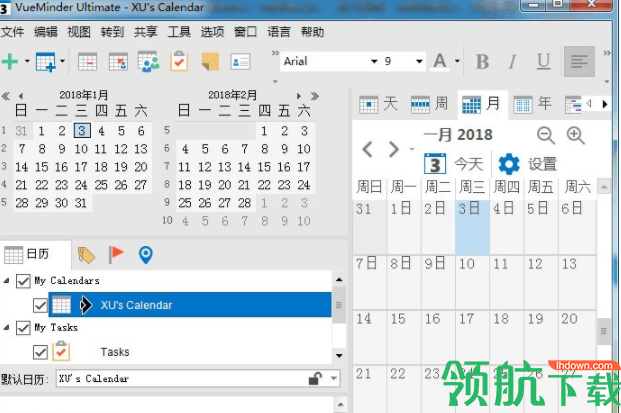Open the 文件 menu
The width and height of the screenshot is (621, 413).
12,32
